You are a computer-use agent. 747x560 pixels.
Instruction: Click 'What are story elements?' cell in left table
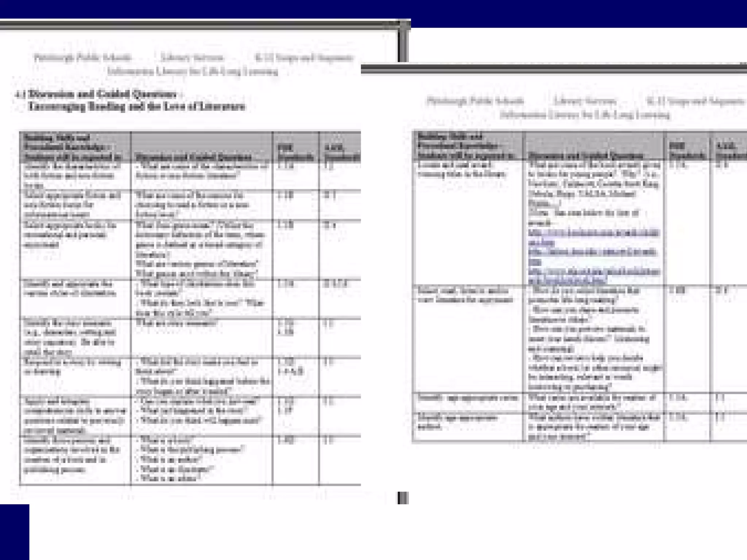177,323
